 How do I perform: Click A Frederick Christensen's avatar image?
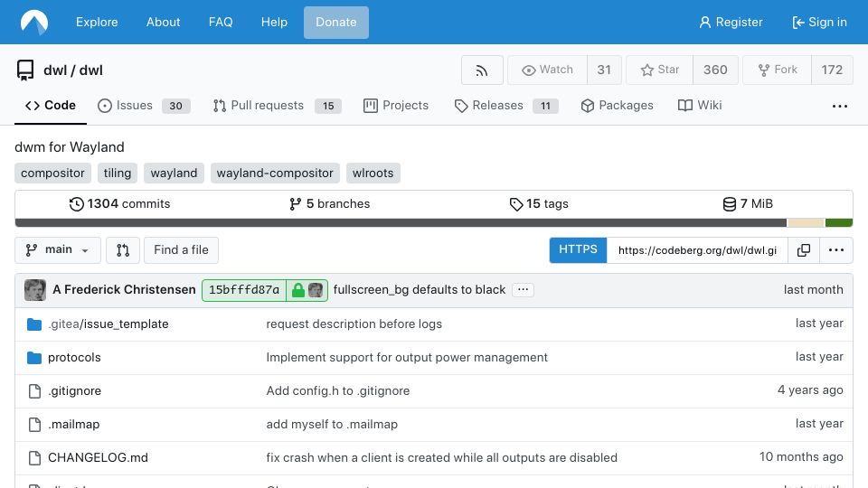click(35, 290)
